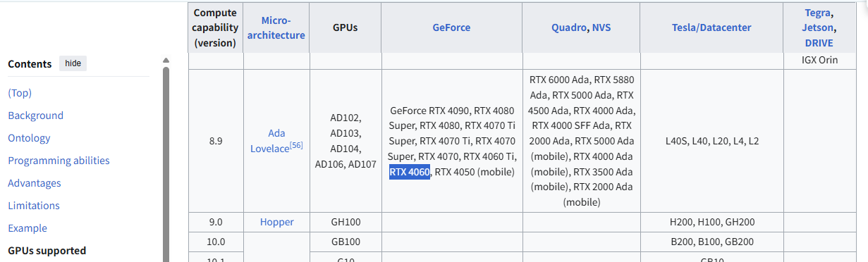This screenshot has width=868, height=262.
Task: Click the Contents heading
Action: [x=30, y=64]
